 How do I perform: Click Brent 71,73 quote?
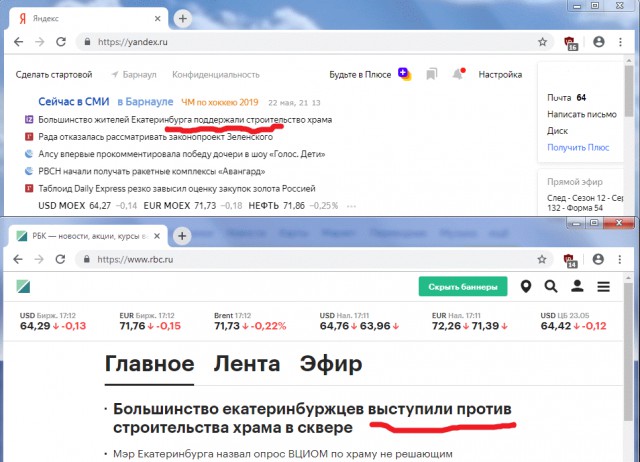250,321
